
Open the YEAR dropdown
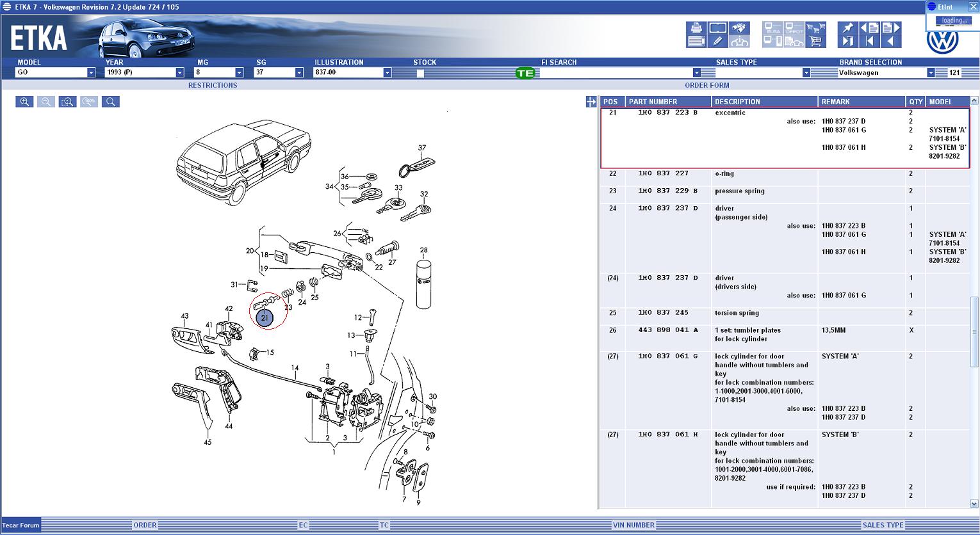[180, 73]
